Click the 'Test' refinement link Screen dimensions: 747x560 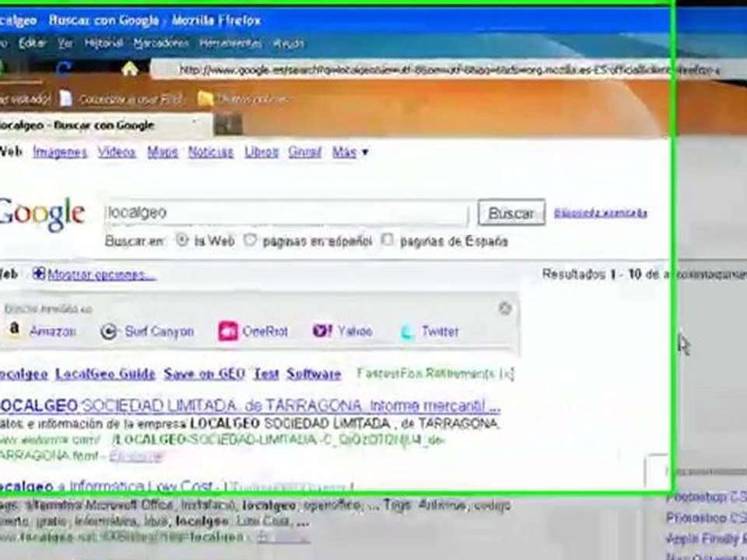tap(266, 374)
